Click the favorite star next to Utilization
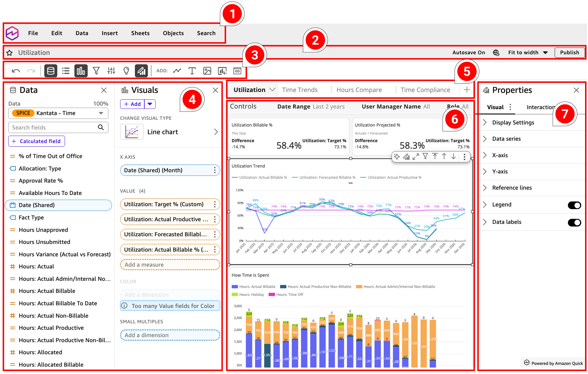The width and height of the screenshot is (588, 374). 9,53
